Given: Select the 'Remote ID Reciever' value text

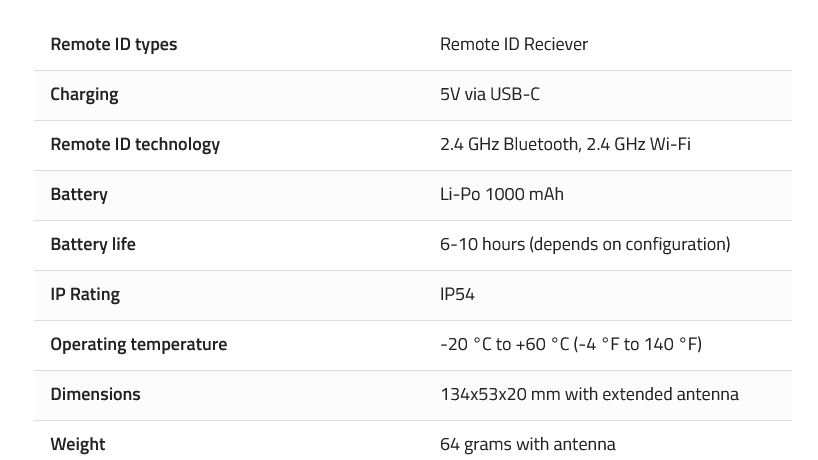Looking at the screenshot, I should [513, 44].
